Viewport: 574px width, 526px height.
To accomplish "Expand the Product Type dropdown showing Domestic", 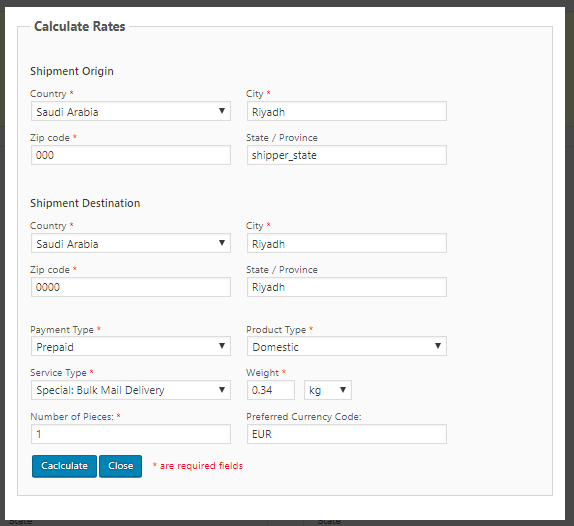I will click(x=347, y=346).
